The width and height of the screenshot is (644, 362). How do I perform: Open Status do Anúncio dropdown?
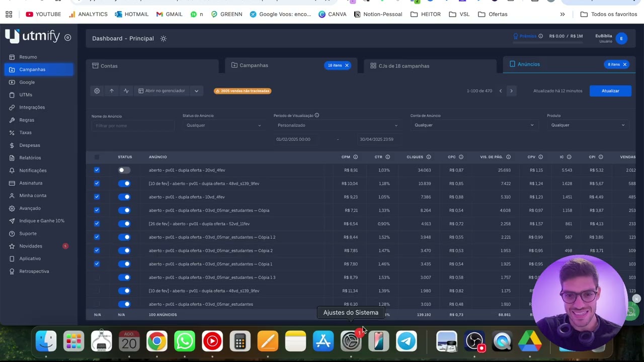coord(223,125)
